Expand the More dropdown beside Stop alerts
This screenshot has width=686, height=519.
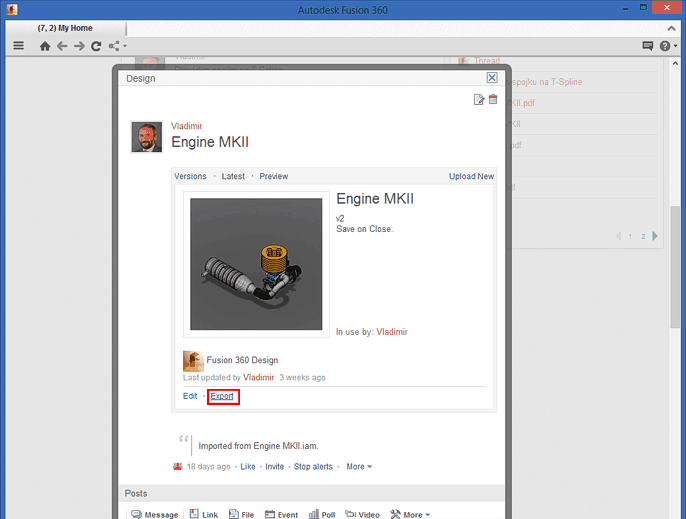359,467
